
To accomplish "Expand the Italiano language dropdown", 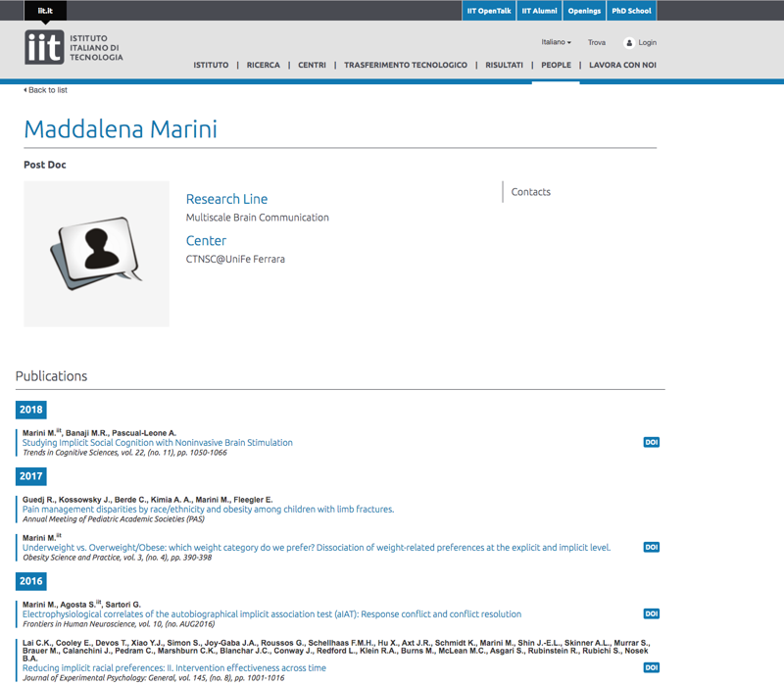I will 556,43.
